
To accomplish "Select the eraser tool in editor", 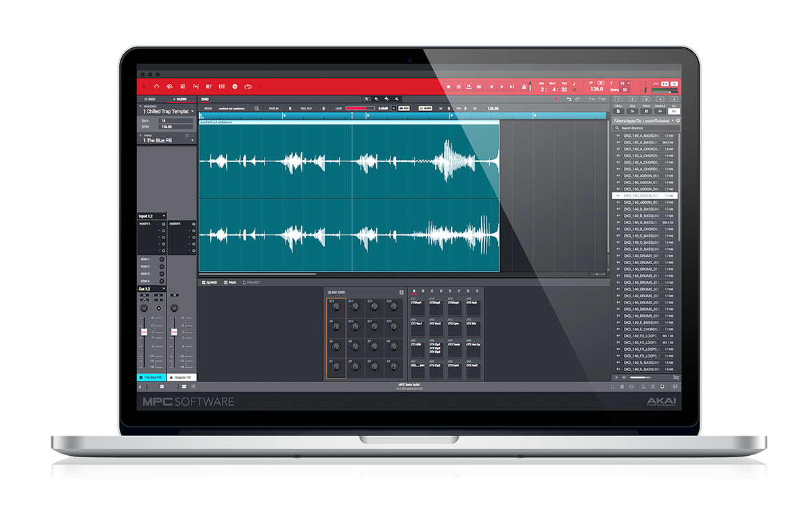I will click(x=376, y=99).
